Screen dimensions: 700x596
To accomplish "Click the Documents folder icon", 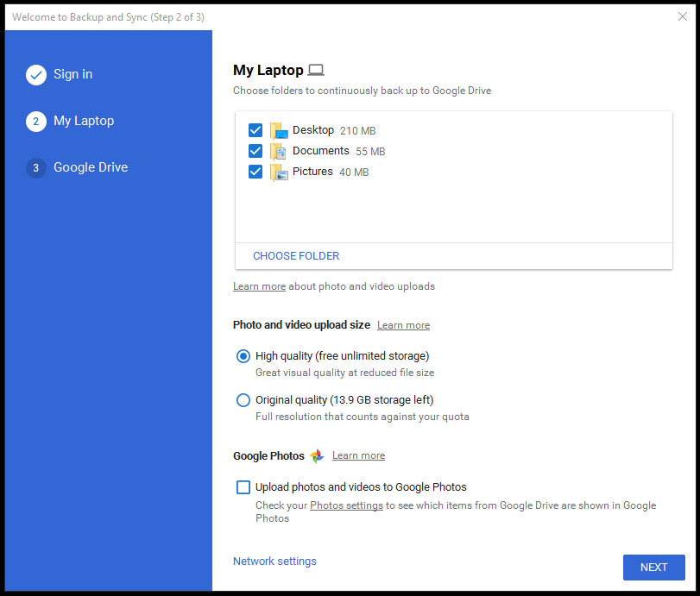I will [x=278, y=152].
